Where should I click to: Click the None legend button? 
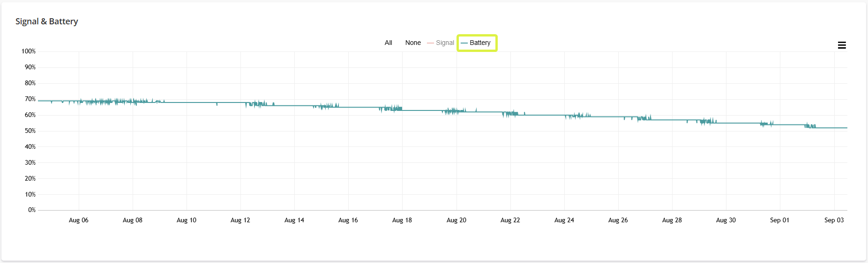tap(413, 43)
